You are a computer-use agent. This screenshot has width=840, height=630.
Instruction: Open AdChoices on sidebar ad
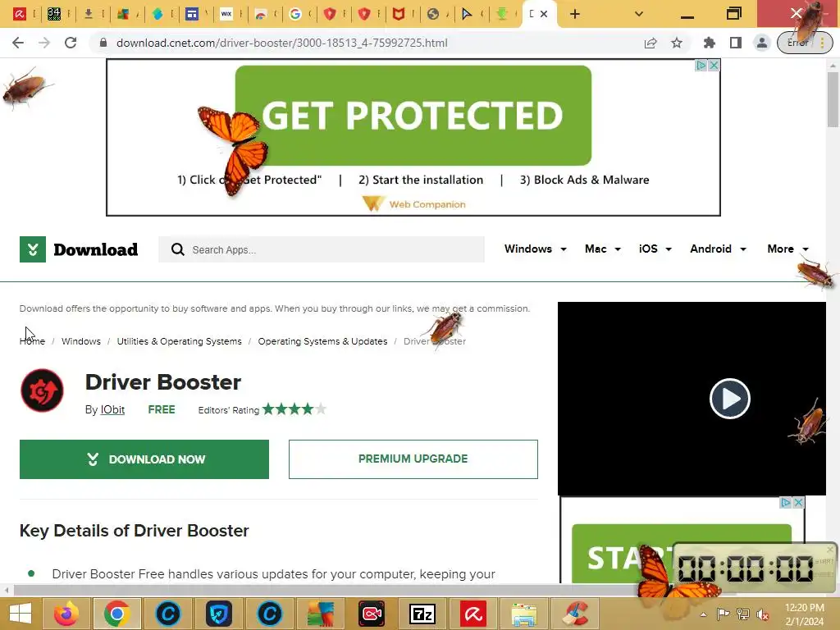(785, 503)
